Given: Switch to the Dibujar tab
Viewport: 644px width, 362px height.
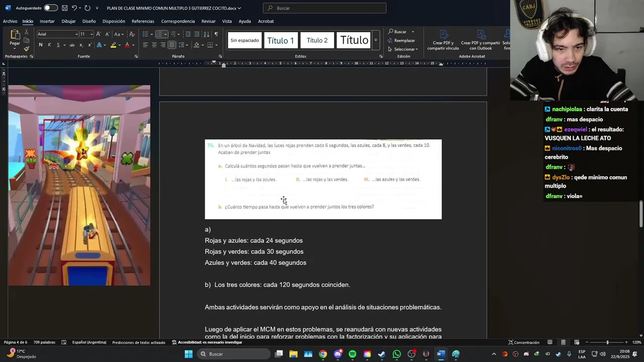Looking at the screenshot, I should pos(68,21).
